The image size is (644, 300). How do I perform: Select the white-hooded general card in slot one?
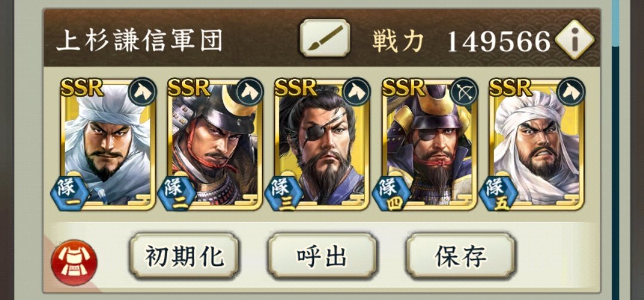(x=107, y=144)
